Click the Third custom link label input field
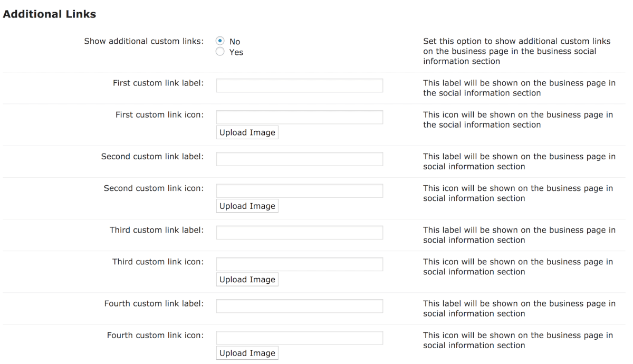The image size is (633, 364). pyautogui.click(x=299, y=233)
